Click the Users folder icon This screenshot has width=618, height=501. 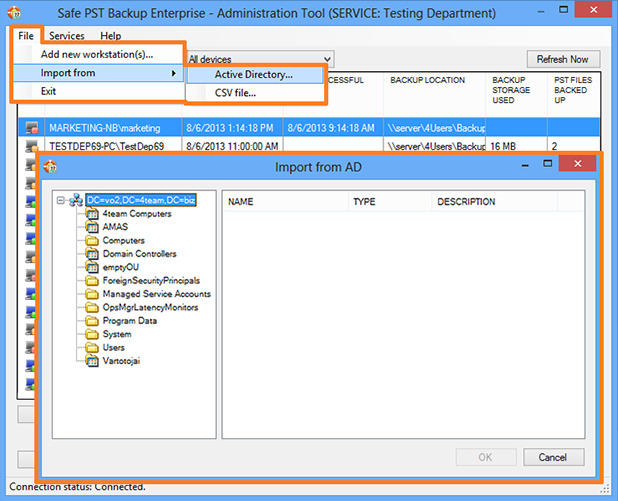point(92,348)
